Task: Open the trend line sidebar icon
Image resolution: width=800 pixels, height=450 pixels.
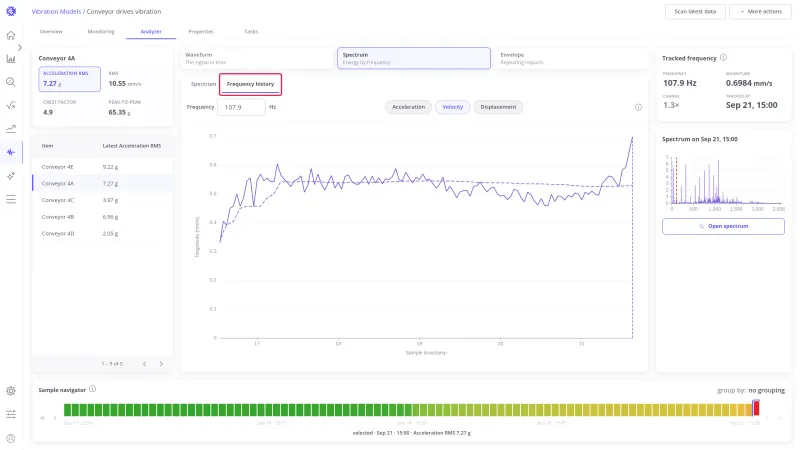Action: 11,129
